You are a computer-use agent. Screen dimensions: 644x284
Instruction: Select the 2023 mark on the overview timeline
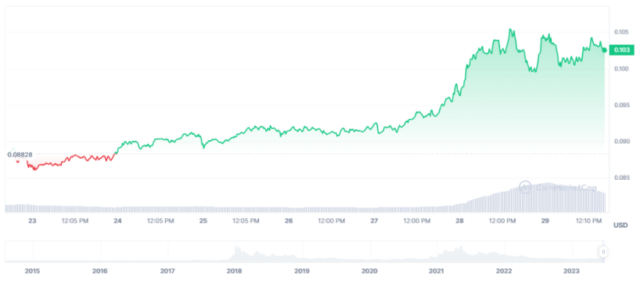point(571,271)
